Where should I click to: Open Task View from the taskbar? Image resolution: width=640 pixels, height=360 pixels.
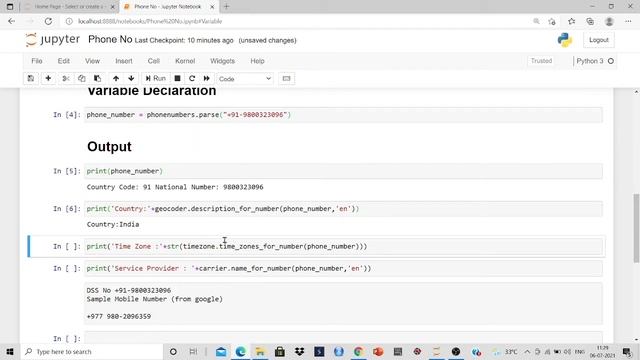click(x=193, y=351)
